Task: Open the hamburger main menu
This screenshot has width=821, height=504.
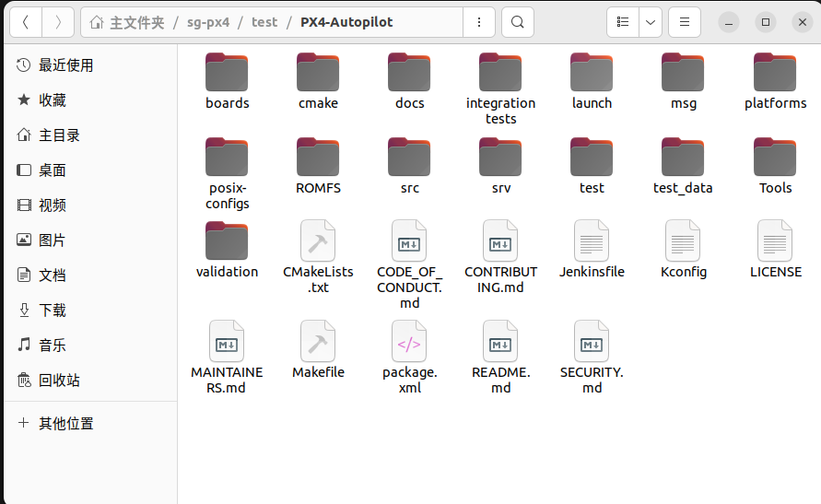Action: click(x=685, y=22)
